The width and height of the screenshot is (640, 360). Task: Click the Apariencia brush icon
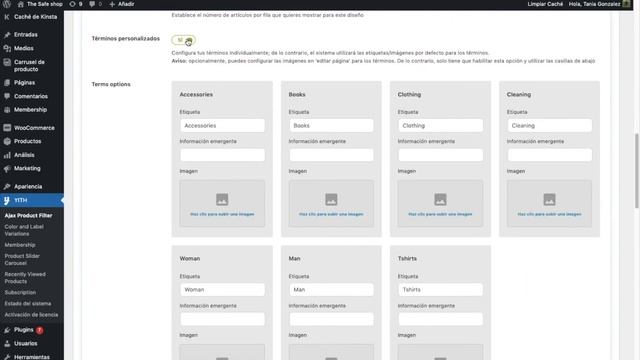coord(7,187)
